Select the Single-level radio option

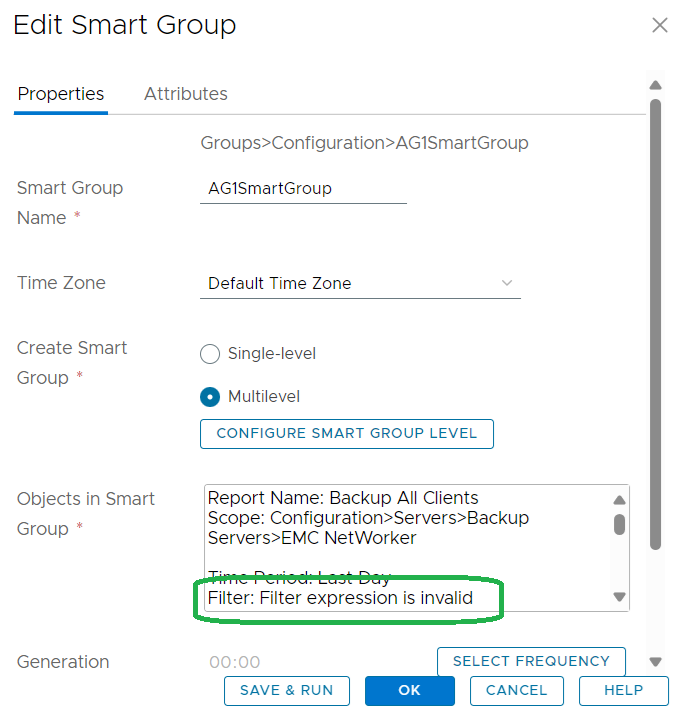[x=210, y=354]
